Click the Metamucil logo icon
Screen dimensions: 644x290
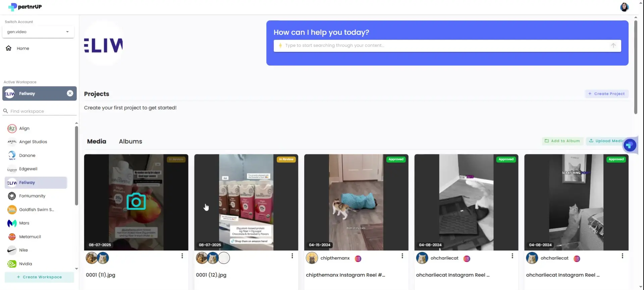pyautogui.click(x=12, y=237)
